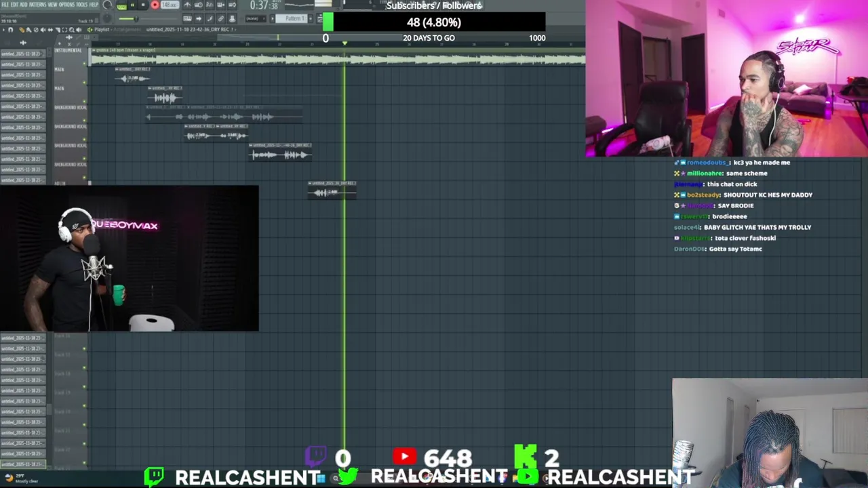This screenshot has height=488, width=868.
Task: Click the Play/Pause button in transport
Action: (132, 5)
